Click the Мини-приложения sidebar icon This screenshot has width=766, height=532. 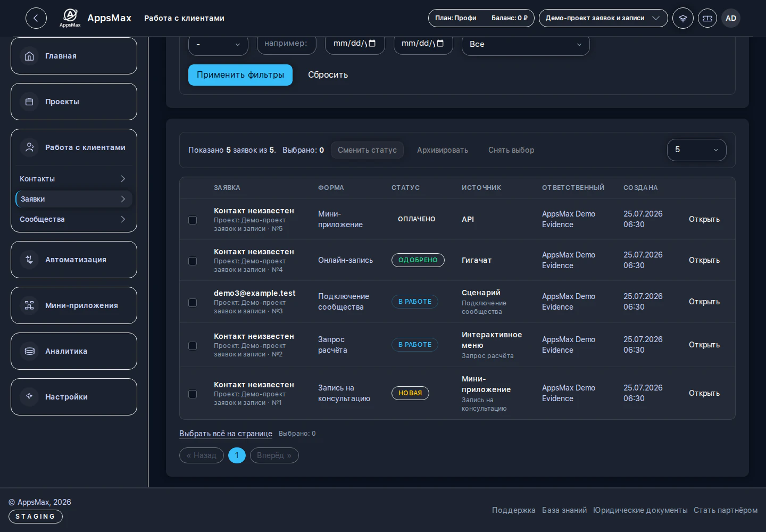click(x=29, y=305)
